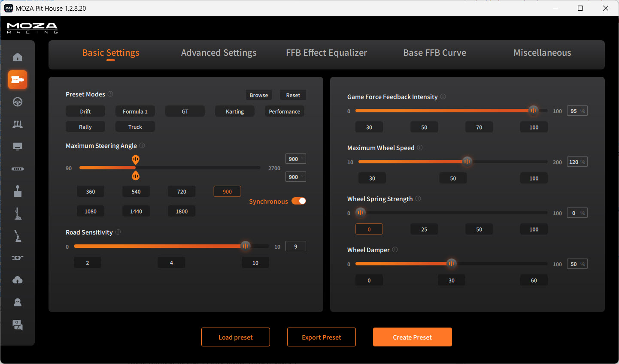619x364 pixels.
Task: Open the Steering Wheel settings icon
Action: click(x=18, y=102)
